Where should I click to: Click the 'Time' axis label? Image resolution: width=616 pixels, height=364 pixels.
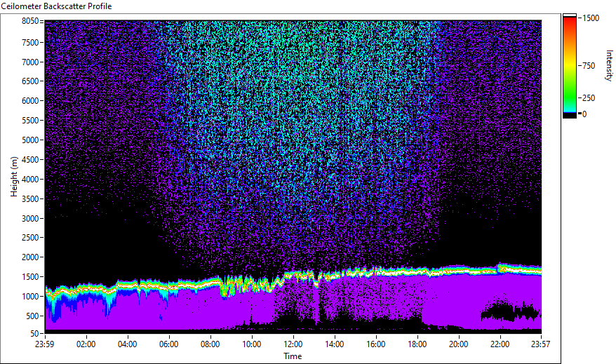pyautogui.click(x=293, y=356)
